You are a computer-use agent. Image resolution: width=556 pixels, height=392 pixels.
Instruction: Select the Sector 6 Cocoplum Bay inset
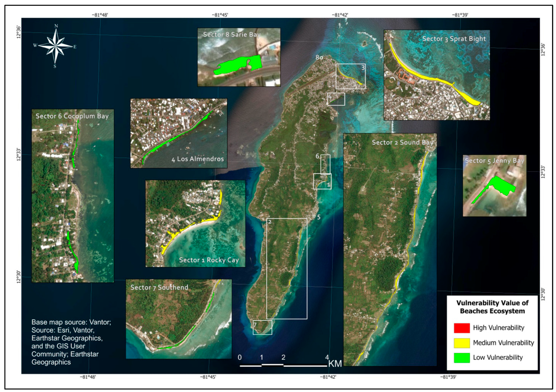73,196
